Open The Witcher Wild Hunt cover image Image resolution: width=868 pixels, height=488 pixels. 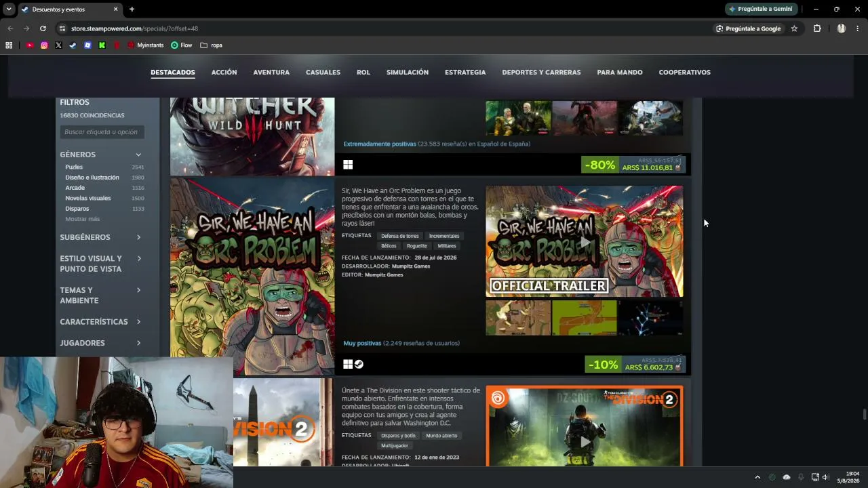click(x=252, y=136)
